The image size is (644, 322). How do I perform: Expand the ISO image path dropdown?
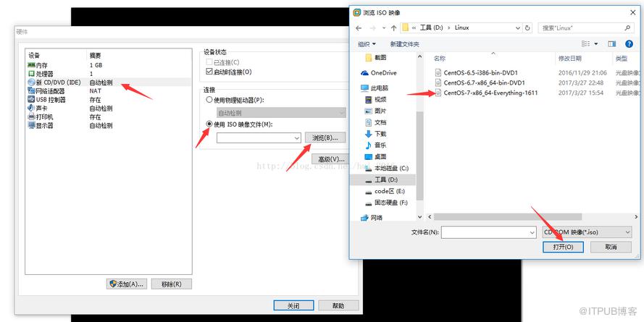(297, 138)
